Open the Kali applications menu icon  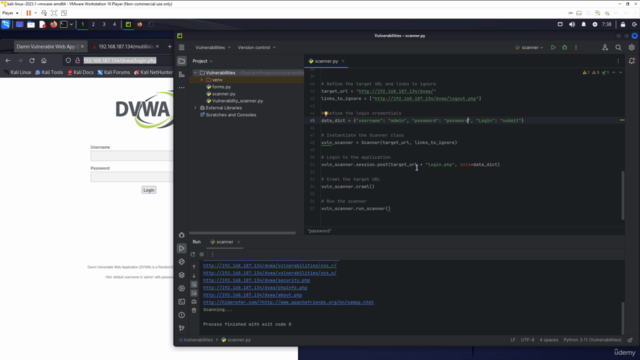(6, 24)
